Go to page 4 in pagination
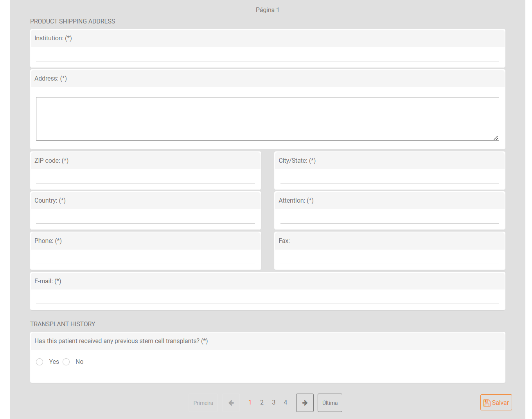Image resolution: width=532 pixels, height=419 pixels. 286,402
